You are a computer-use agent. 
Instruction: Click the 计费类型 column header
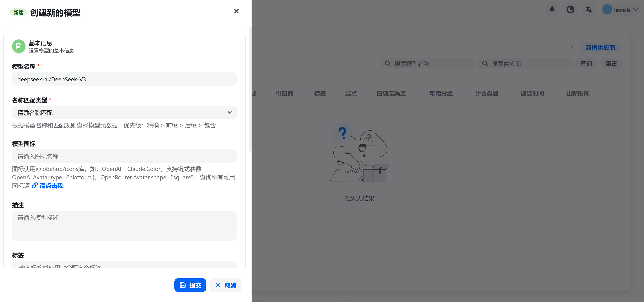point(487,93)
